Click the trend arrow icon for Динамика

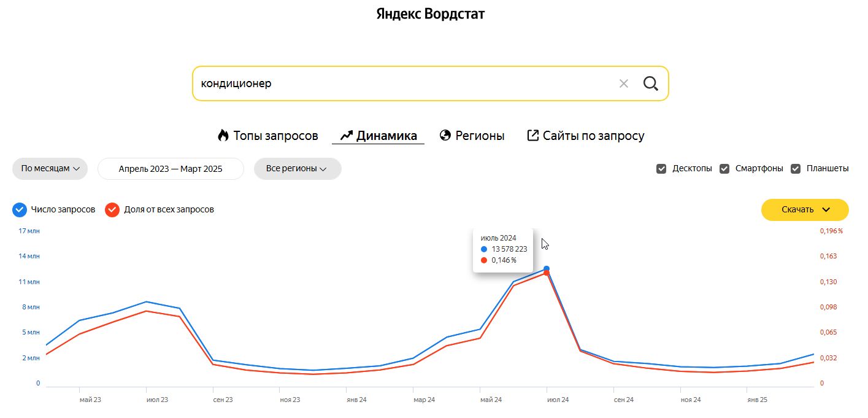tap(347, 136)
